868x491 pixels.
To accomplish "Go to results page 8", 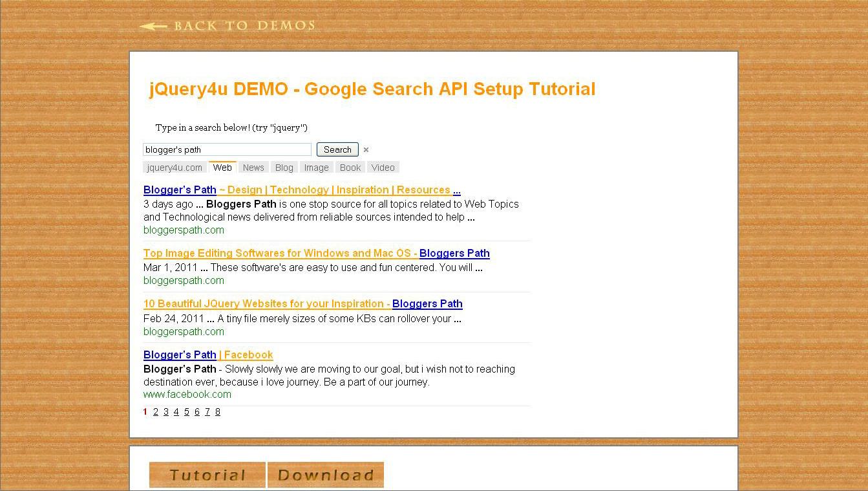I will tap(218, 412).
